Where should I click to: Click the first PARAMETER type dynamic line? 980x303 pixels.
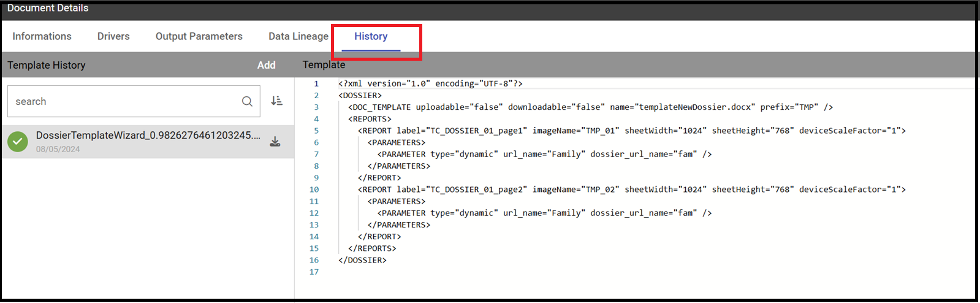(544, 154)
